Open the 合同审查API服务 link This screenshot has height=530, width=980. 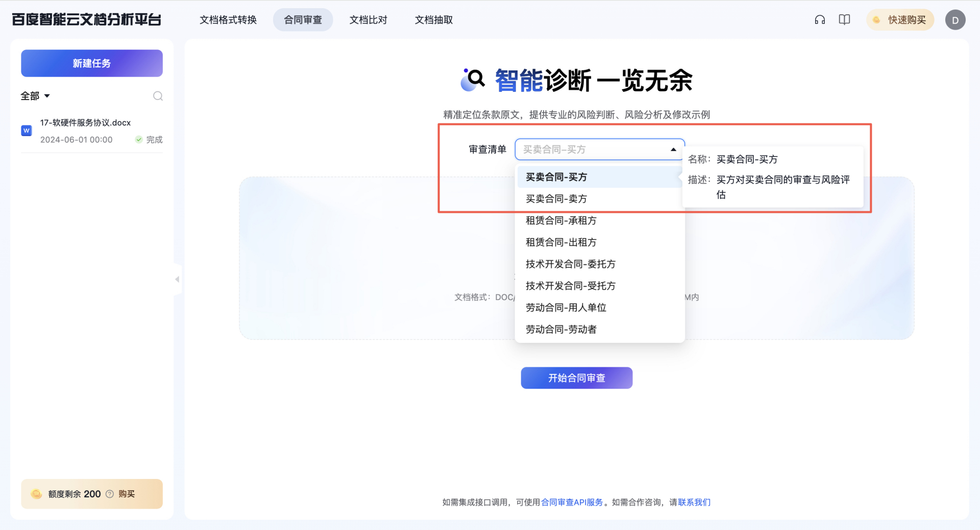[x=572, y=502]
